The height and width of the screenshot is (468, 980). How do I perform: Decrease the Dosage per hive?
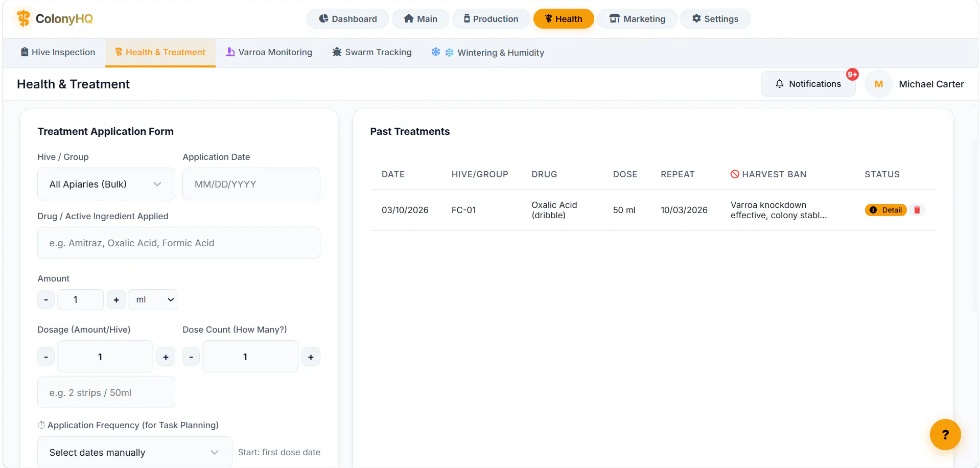[x=46, y=357]
